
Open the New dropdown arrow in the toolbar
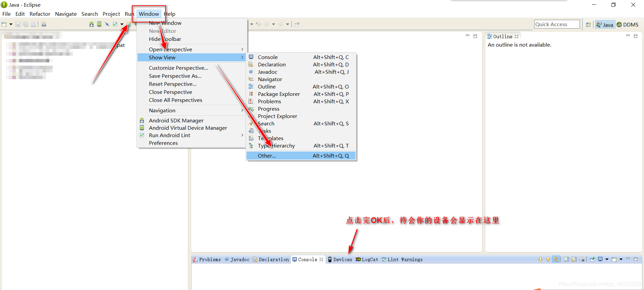pyautogui.click(x=11, y=24)
